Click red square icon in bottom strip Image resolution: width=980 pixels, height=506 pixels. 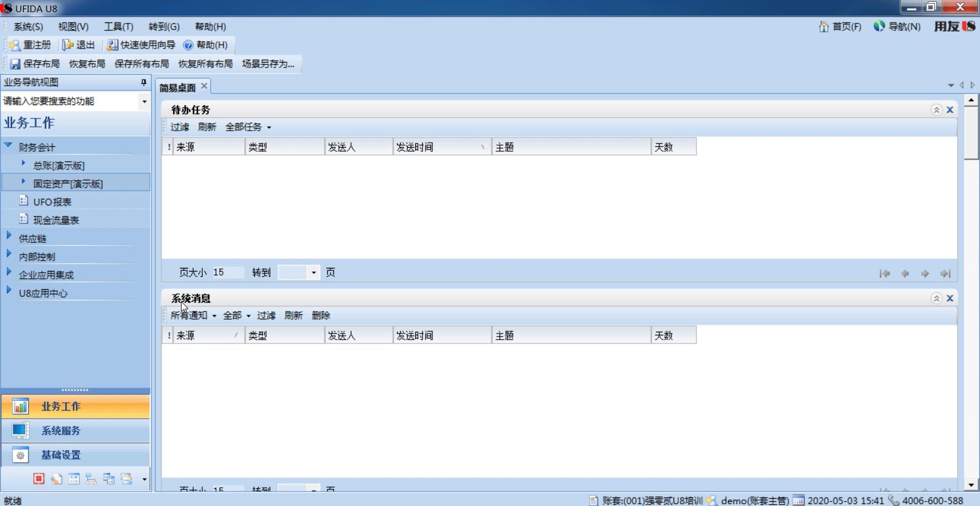(x=39, y=479)
